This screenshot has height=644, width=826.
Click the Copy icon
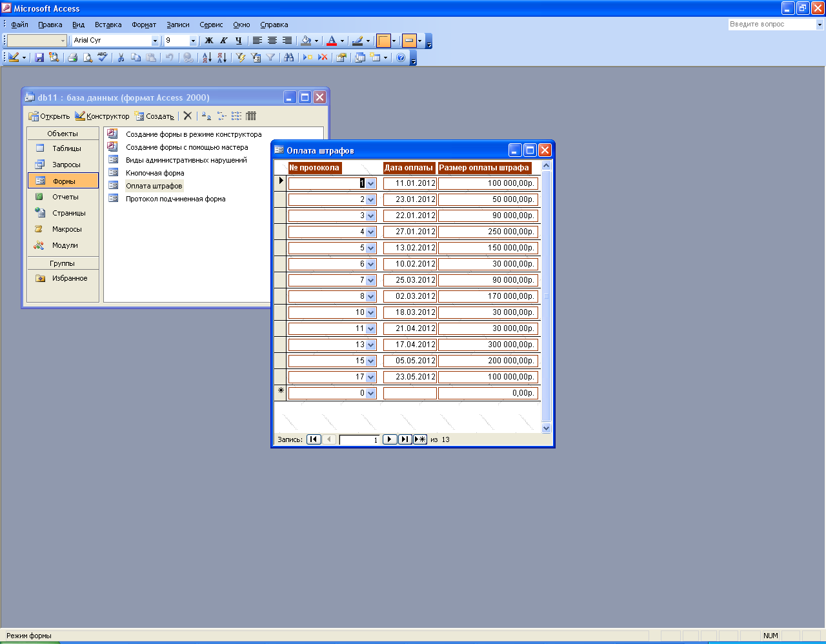tap(136, 57)
